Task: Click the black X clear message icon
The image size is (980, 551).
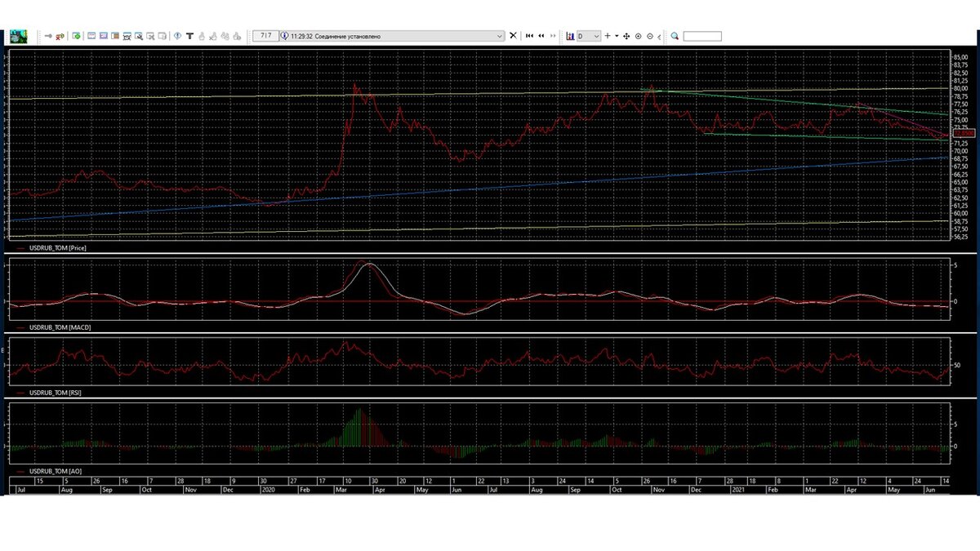Action: coord(513,36)
